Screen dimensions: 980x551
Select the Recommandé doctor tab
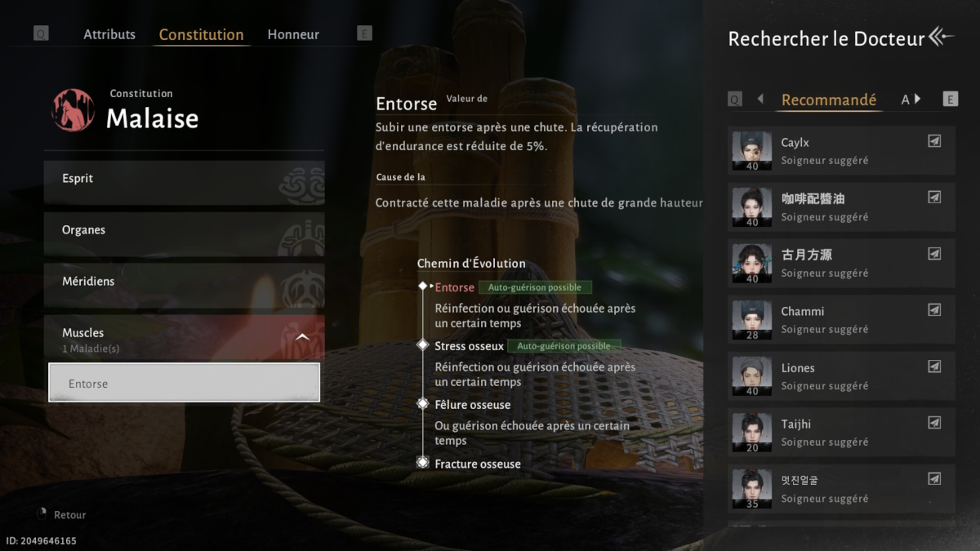829,100
